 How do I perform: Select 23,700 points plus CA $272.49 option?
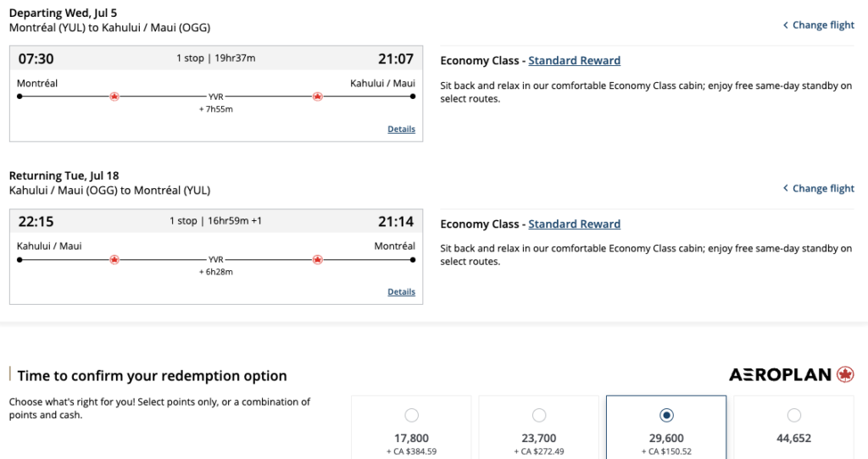tap(539, 416)
